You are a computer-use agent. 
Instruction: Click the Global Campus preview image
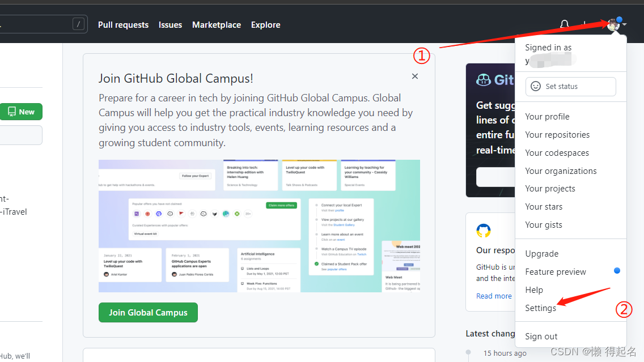(259, 225)
